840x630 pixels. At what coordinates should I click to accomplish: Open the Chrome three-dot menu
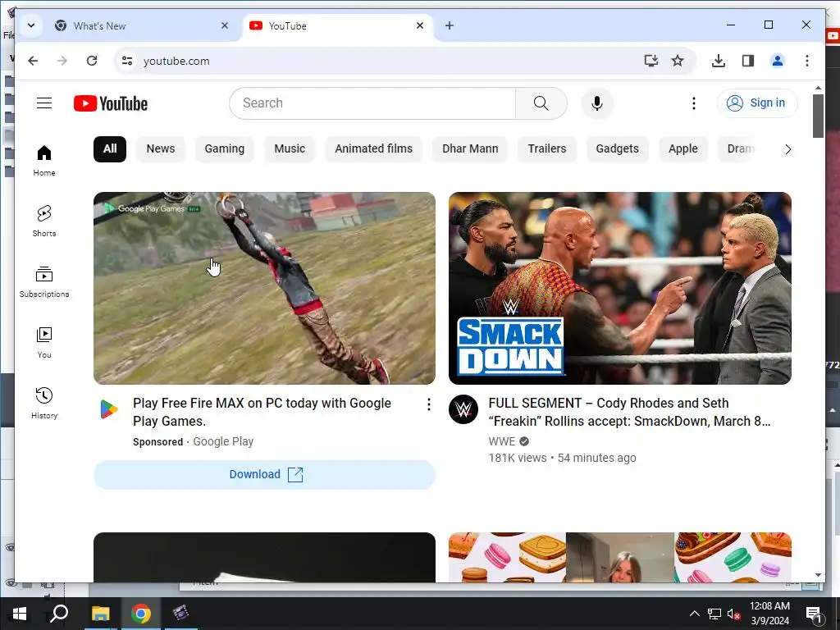807,61
